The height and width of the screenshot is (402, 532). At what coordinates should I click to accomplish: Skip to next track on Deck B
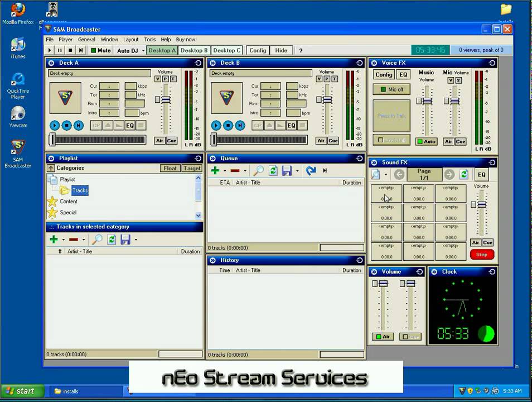tap(240, 126)
